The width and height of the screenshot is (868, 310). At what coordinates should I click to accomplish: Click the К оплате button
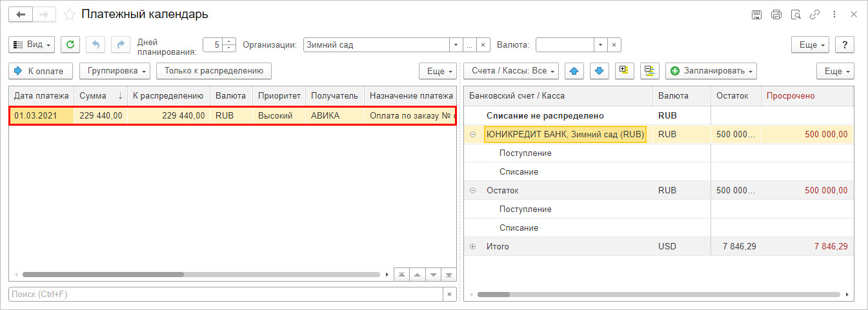click(x=41, y=71)
